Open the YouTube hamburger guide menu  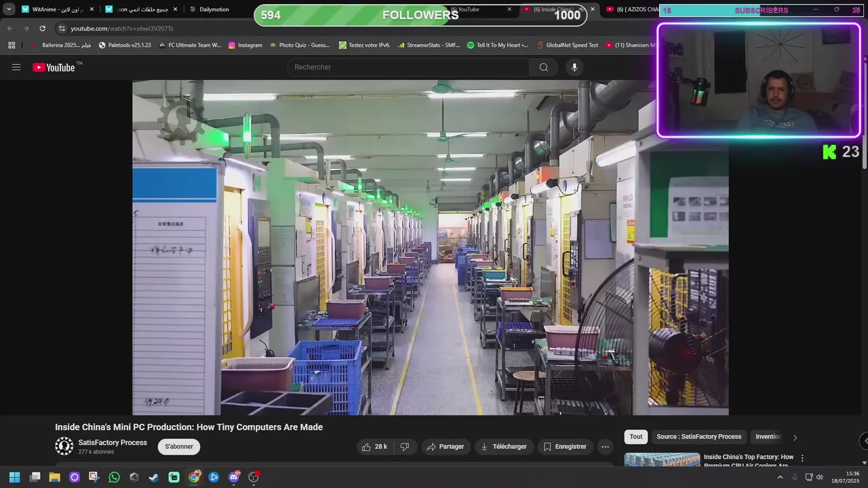pos(16,67)
